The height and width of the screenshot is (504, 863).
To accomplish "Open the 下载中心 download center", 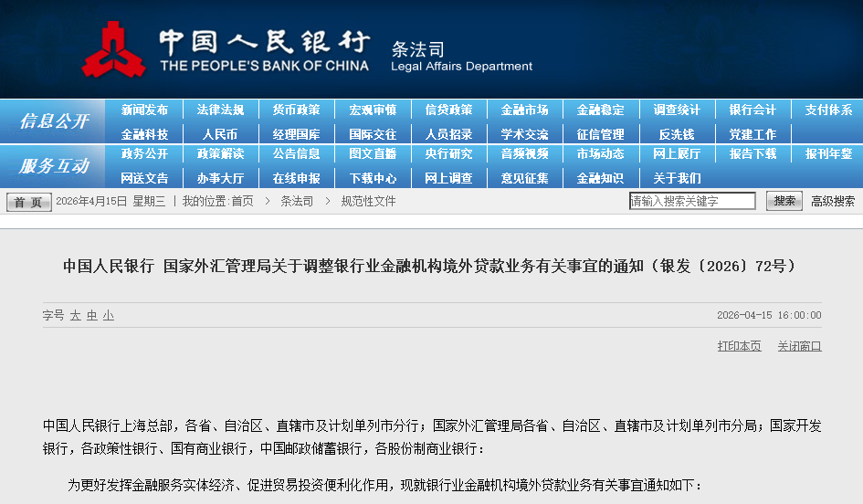I will pyautogui.click(x=373, y=178).
